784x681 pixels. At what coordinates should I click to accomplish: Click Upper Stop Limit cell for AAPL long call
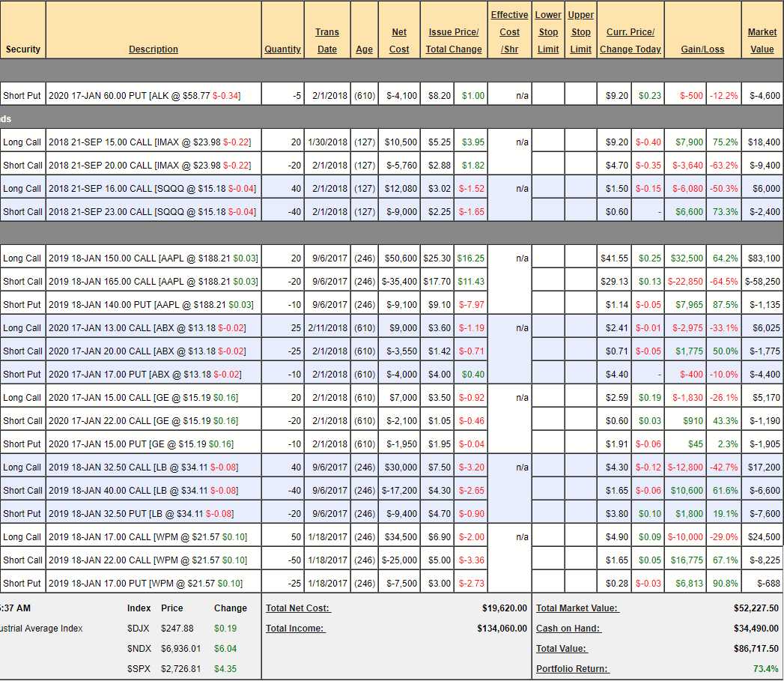coord(580,258)
